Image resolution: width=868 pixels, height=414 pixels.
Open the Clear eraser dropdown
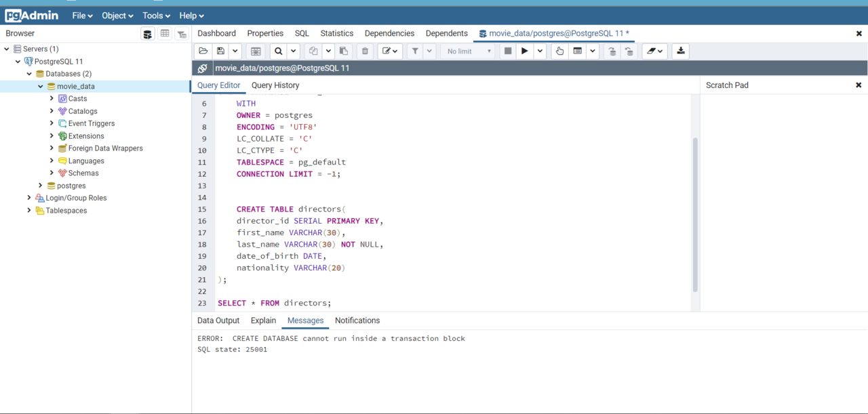pyautogui.click(x=654, y=51)
